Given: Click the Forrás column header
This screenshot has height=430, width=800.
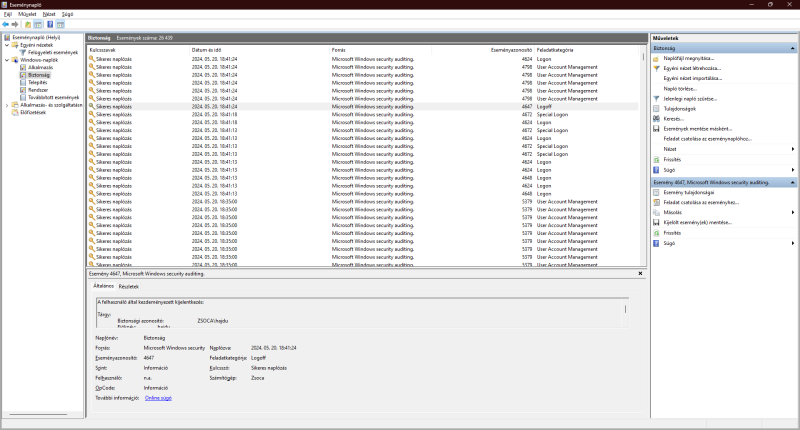Looking at the screenshot, I should click(381, 50).
